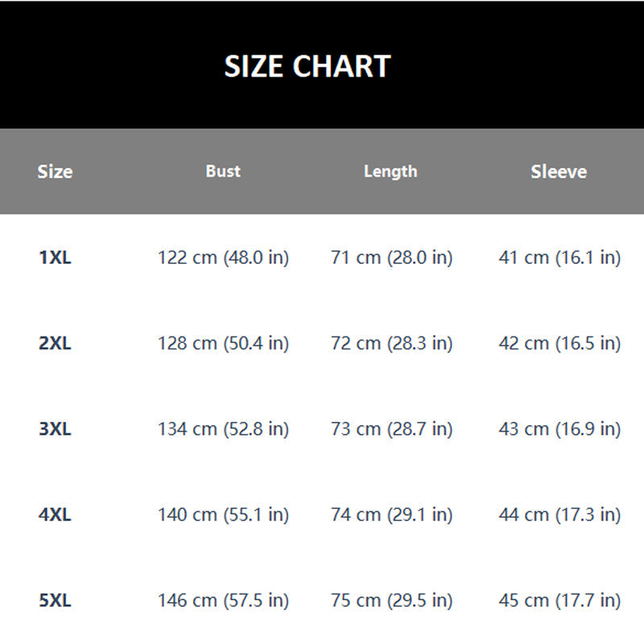The width and height of the screenshot is (644, 644).
Task: Click the 2XL size label
Action: coord(55,343)
